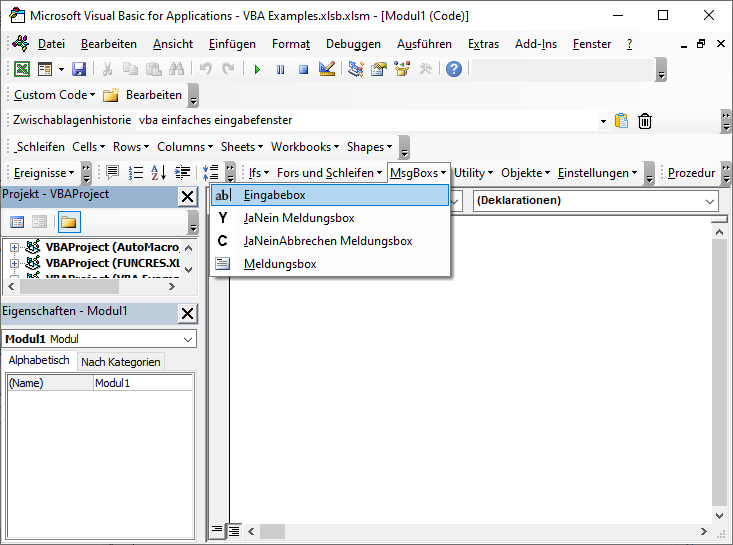This screenshot has height=545, width=733.
Task: Open the Object Browser icon
Action: (402, 69)
